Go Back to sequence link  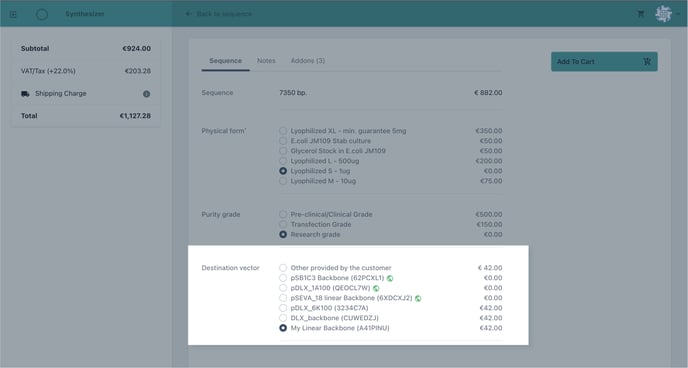219,14
